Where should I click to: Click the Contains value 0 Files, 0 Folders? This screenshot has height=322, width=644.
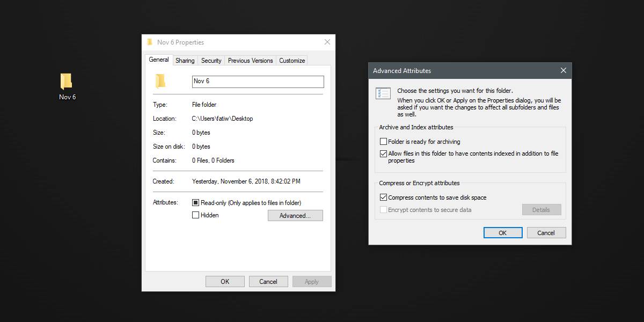[214, 160]
